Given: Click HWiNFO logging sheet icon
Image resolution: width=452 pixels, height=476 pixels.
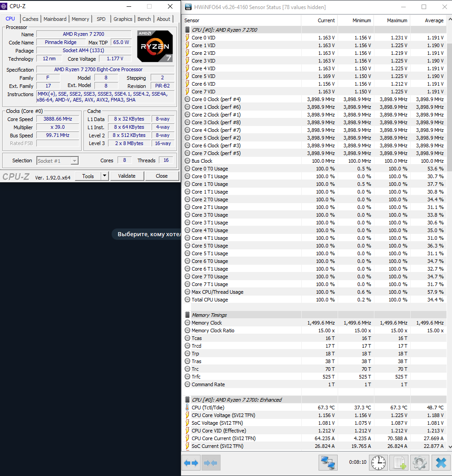Looking at the screenshot, I should pos(399,463).
